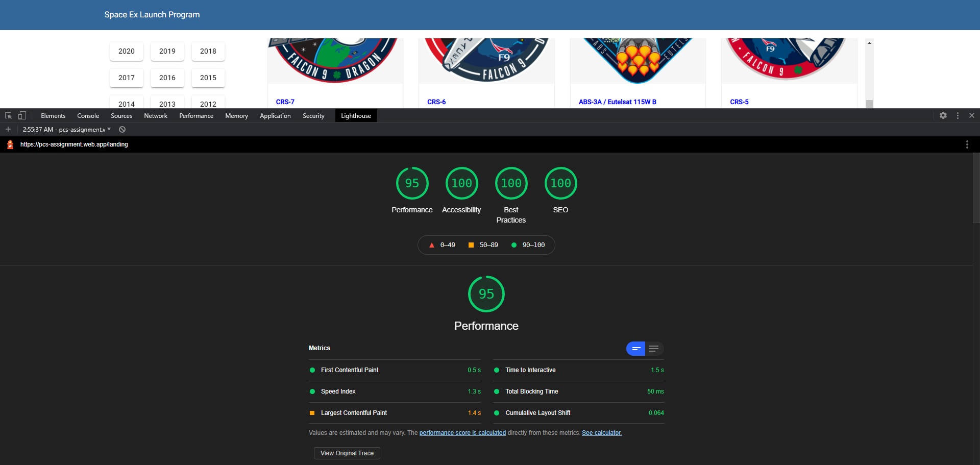This screenshot has width=980, height=465.
Task: Open the 'See calculator' link
Action: 602,433
